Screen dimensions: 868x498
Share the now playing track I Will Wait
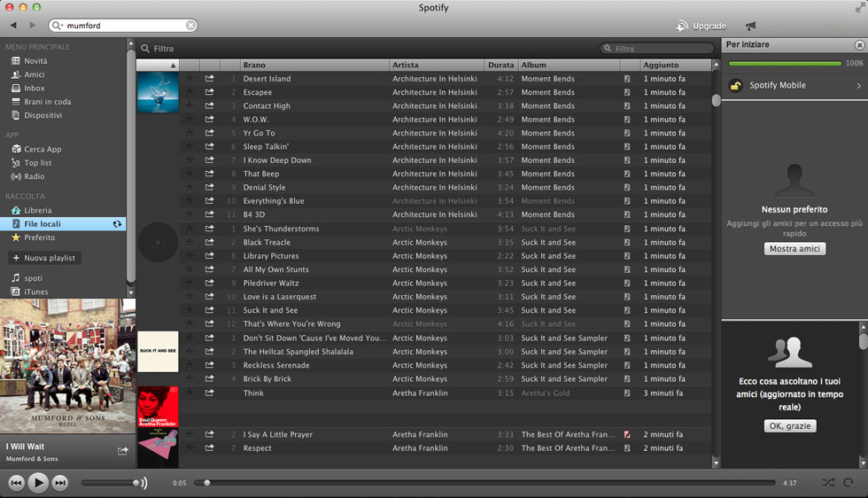123,451
